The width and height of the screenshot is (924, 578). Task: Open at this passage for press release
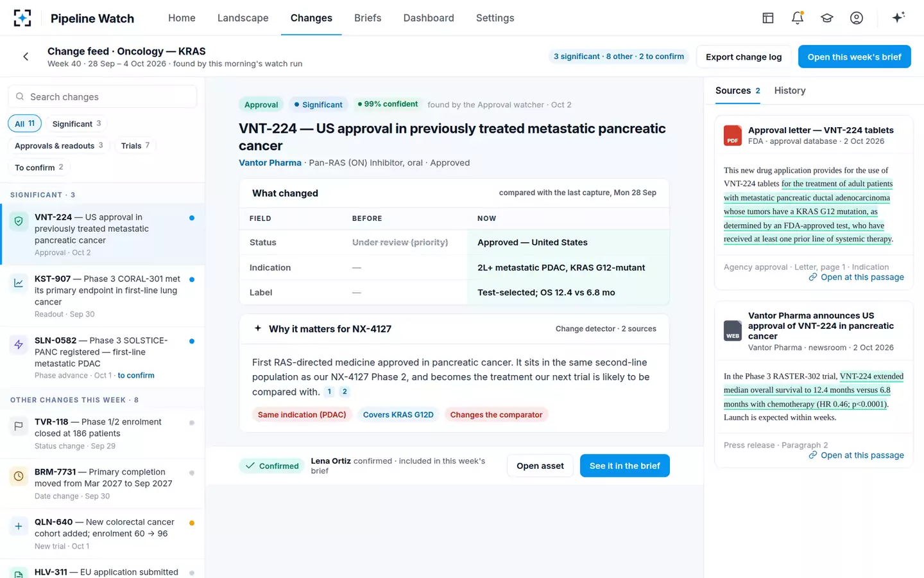tap(856, 455)
